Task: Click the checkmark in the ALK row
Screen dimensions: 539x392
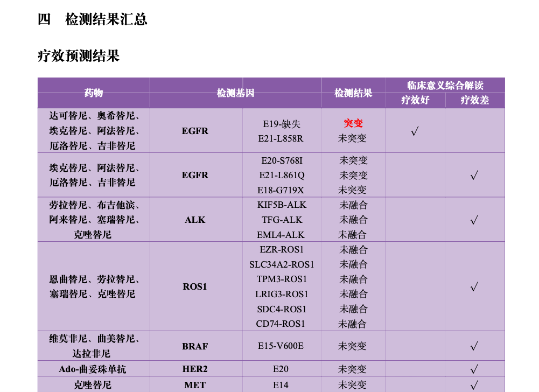Action: [474, 220]
